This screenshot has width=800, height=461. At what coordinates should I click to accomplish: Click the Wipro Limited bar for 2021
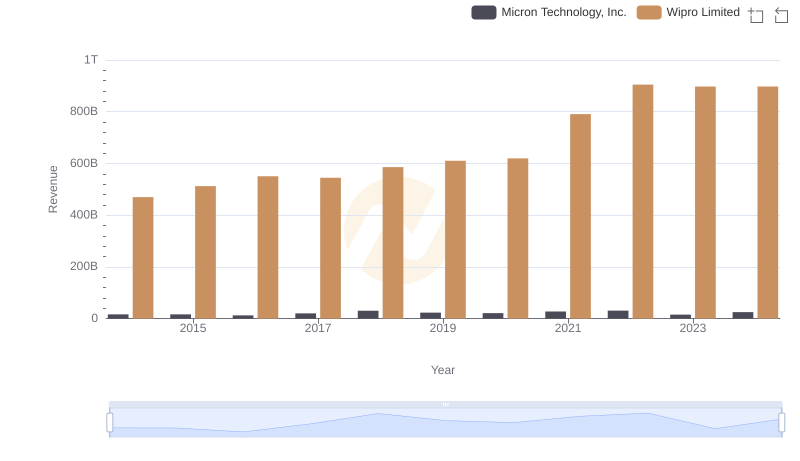click(x=580, y=216)
